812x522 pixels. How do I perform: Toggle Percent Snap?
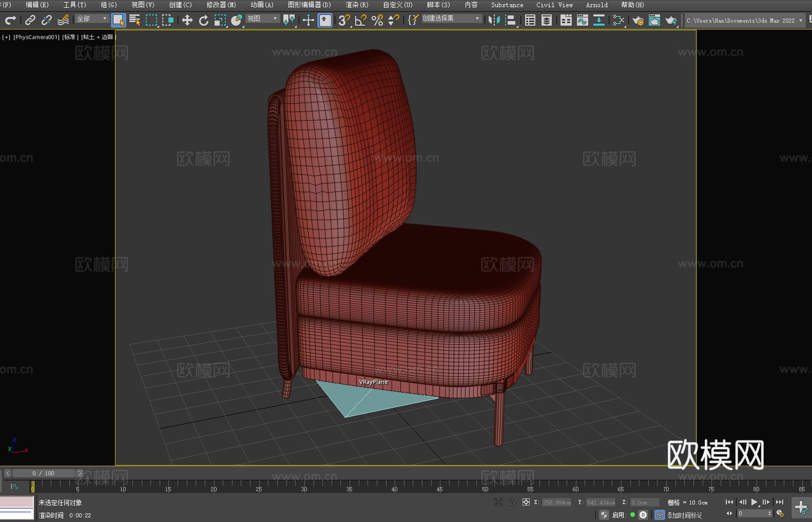point(377,20)
